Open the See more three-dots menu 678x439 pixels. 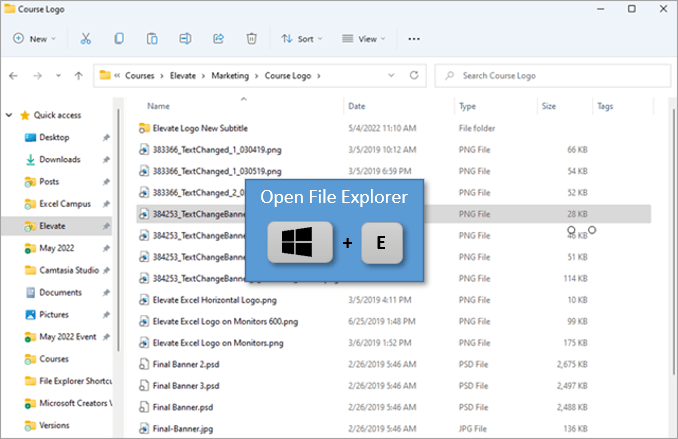coord(414,39)
